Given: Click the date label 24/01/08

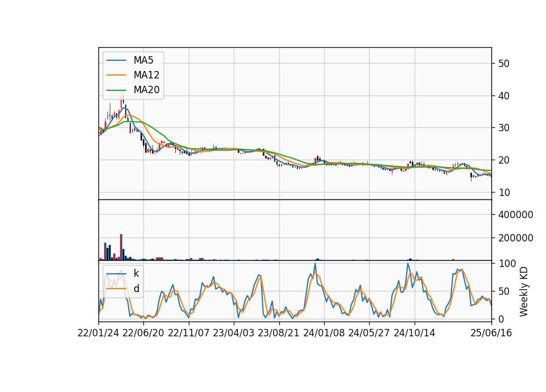Looking at the screenshot, I should point(324,333).
